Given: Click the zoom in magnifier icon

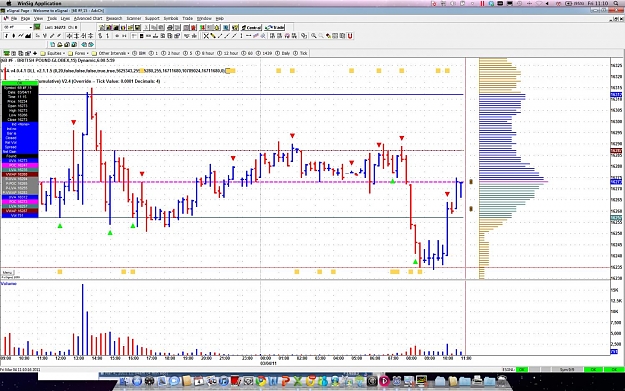Looking at the screenshot, I should point(314,36).
